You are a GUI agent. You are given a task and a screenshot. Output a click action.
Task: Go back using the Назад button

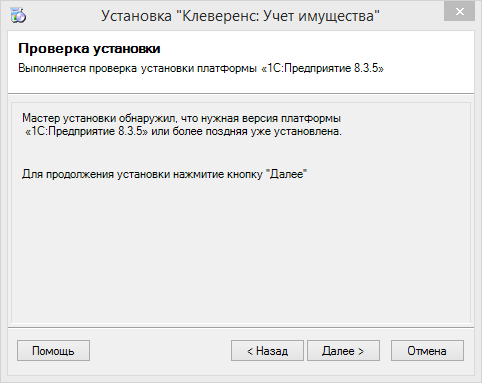tap(267, 351)
